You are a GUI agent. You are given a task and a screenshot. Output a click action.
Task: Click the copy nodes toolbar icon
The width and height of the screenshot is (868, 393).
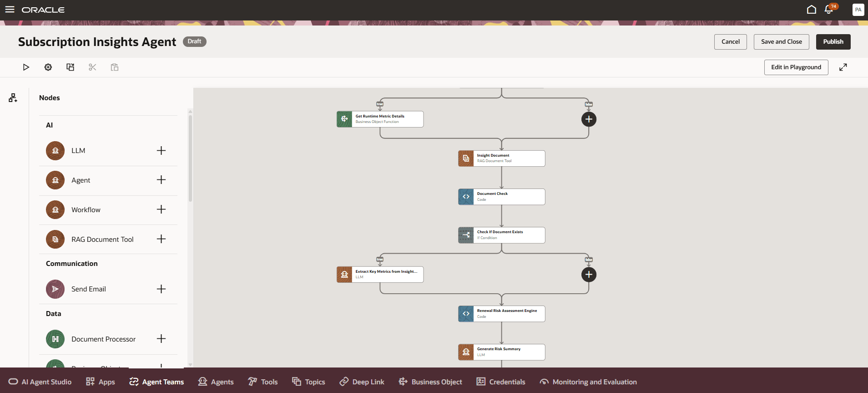pos(70,67)
